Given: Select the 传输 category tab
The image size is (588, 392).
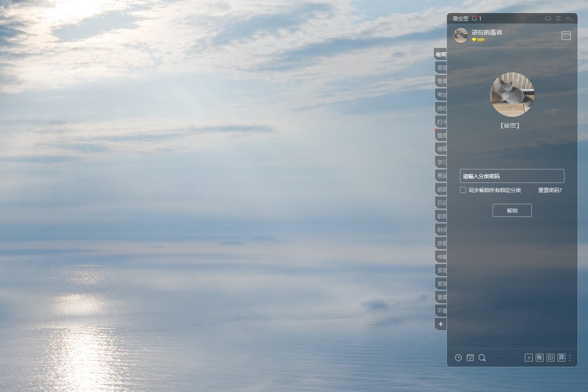Looking at the screenshot, I should 441,257.
